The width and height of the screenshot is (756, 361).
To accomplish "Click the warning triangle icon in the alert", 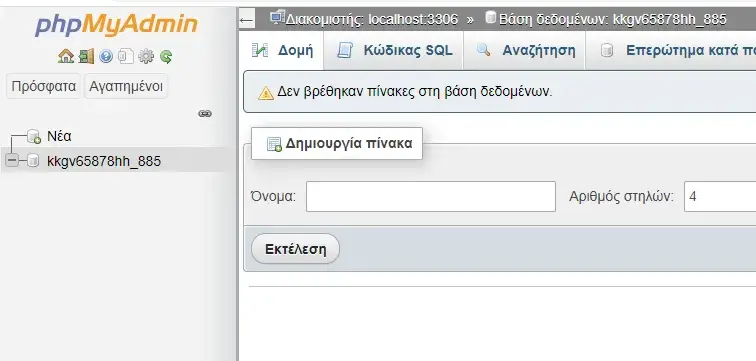I will click(x=266, y=93).
